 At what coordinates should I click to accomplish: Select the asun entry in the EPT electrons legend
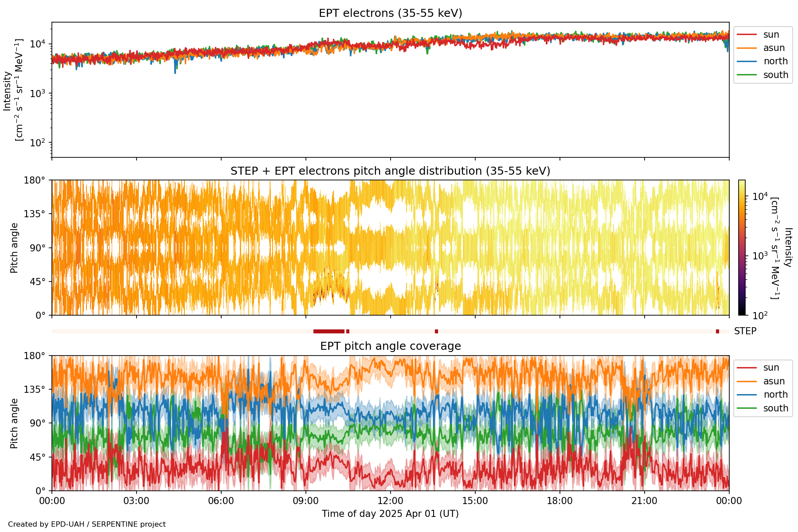pyautogui.click(x=774, y=48)
